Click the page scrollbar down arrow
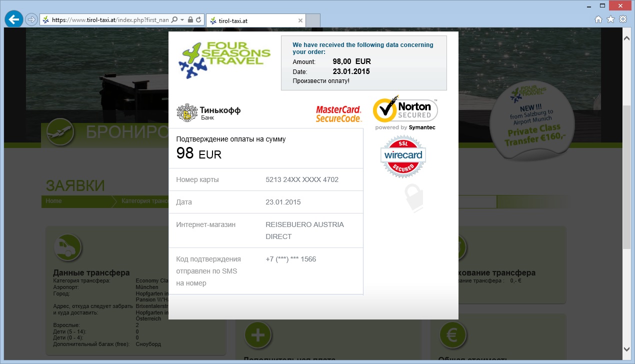The height and width of the screenshot is (364, 635). pyautogui.click(x=626, y=348)
